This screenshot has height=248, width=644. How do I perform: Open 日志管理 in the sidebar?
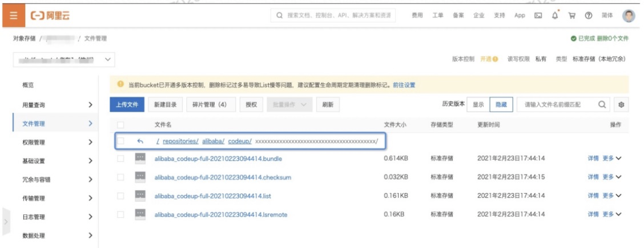click(x=34, y=217)
